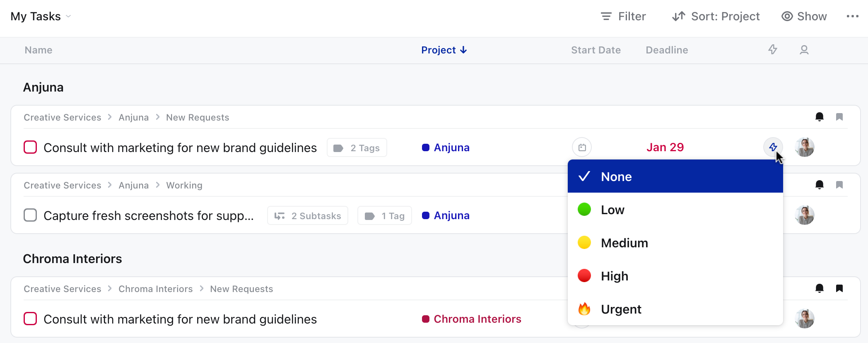Open the Anjuna project link on Capture screenshots row

[446, 215]
